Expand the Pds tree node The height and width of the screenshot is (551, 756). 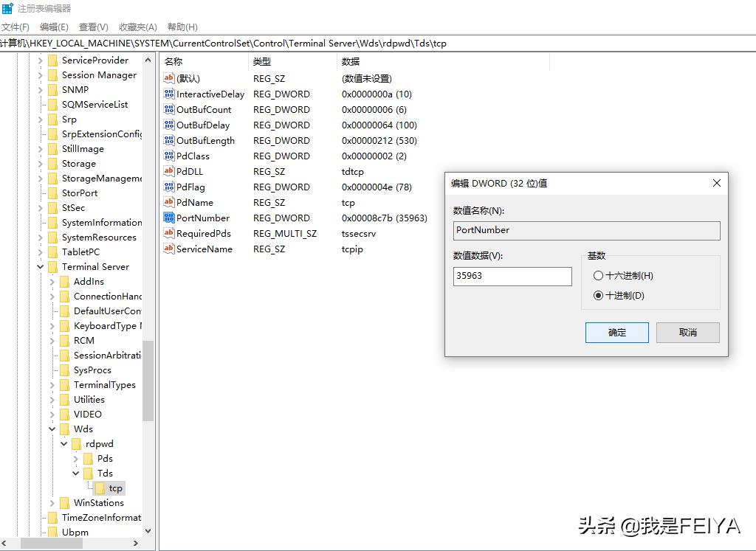(x=76, y=459)
